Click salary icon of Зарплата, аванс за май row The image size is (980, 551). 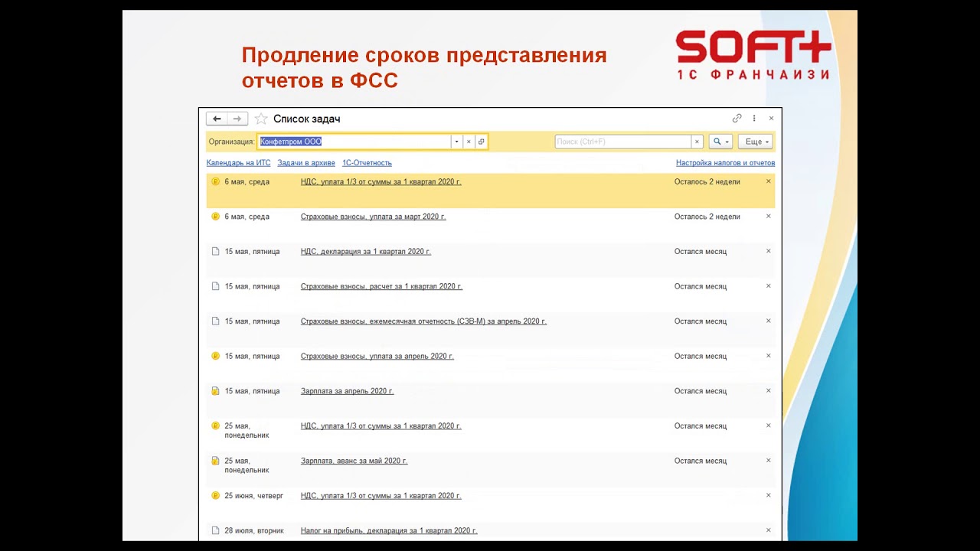tap(215, 461)
